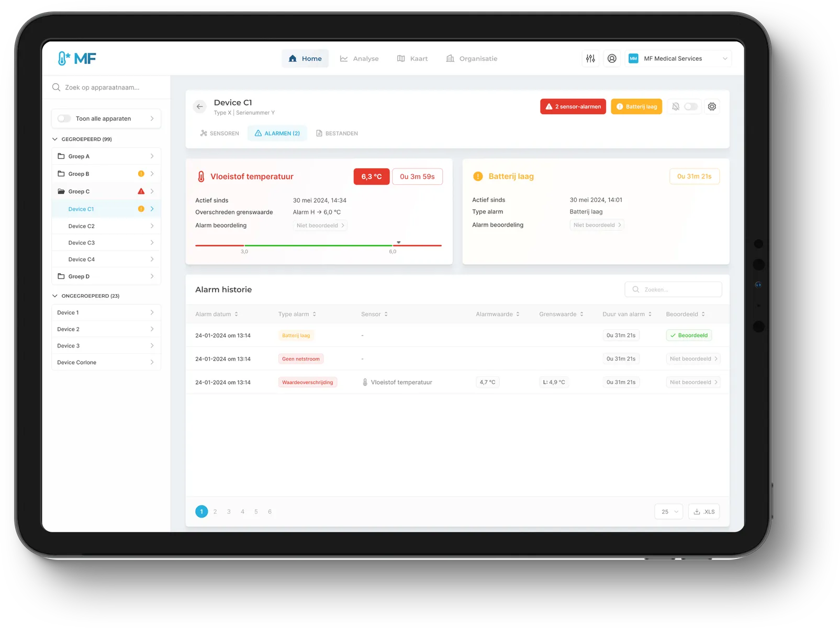Expand Groep D with its chevron
This screenshot has height=628, width=840.
(x=152, y=276)
